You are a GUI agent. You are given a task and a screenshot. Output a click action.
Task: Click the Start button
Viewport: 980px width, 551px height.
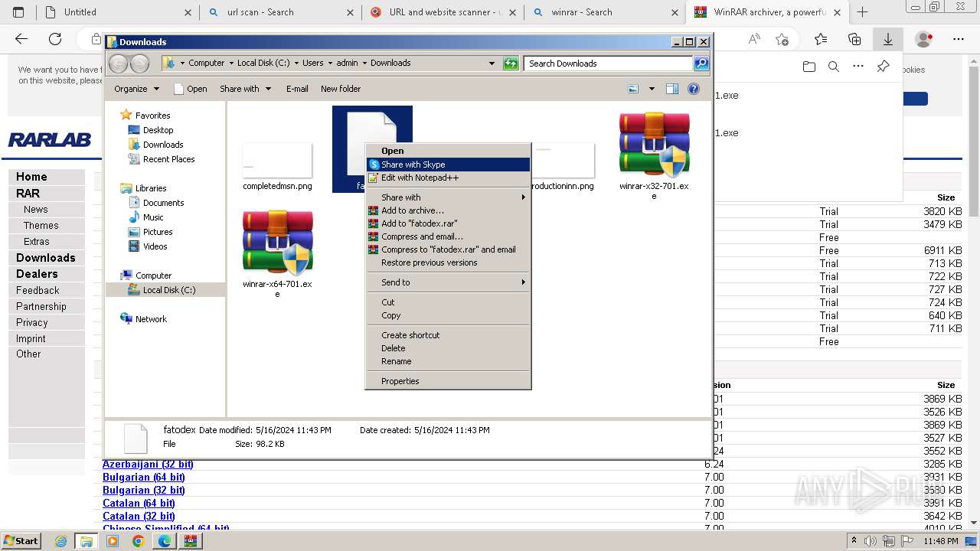21,541
